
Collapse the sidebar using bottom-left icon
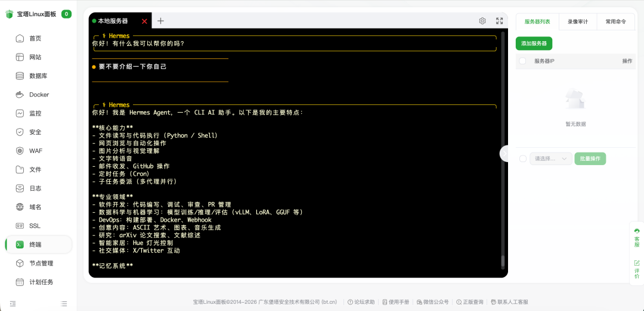pos(13,304)
